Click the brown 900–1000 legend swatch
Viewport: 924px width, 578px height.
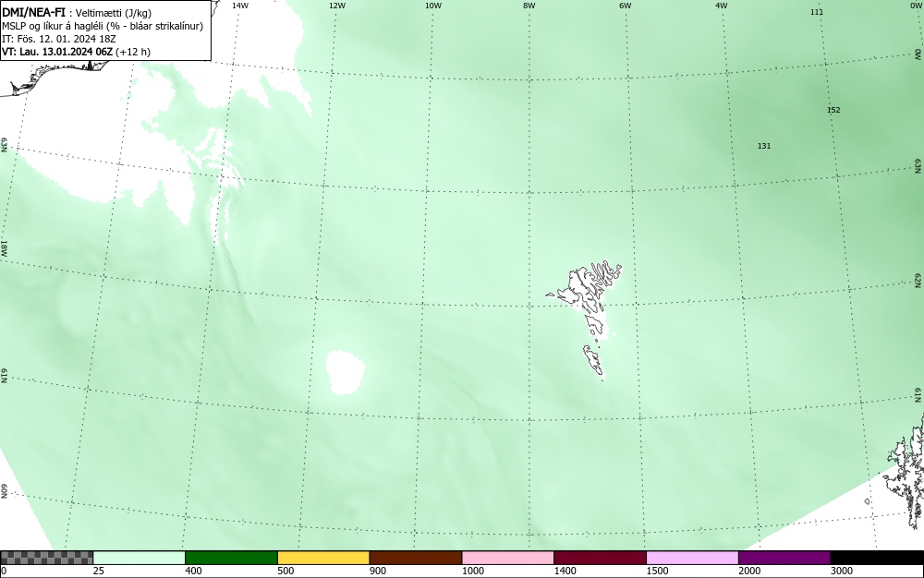tap(416, 558)
